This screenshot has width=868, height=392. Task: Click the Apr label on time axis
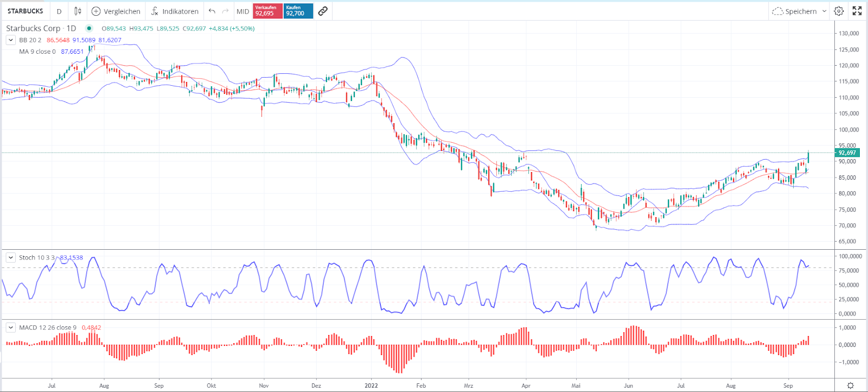[x=526, y=385]
